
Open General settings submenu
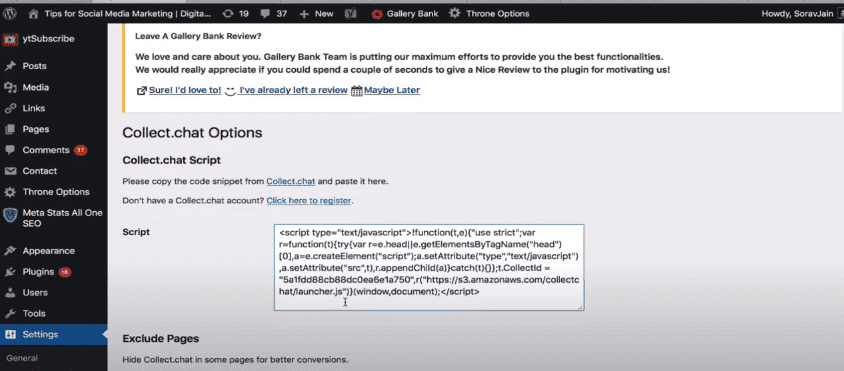(x=22, y=358)
